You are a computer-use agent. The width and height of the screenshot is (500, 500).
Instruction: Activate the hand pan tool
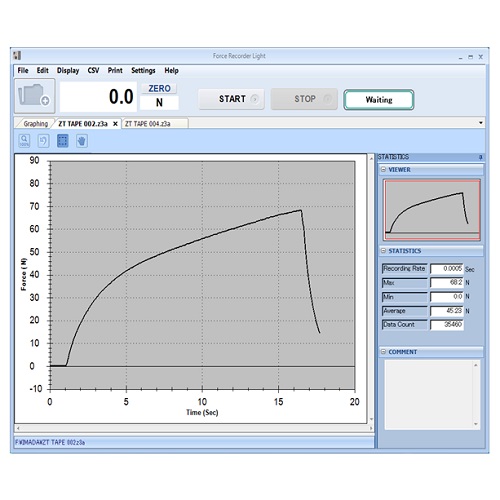tap(82, 141)
